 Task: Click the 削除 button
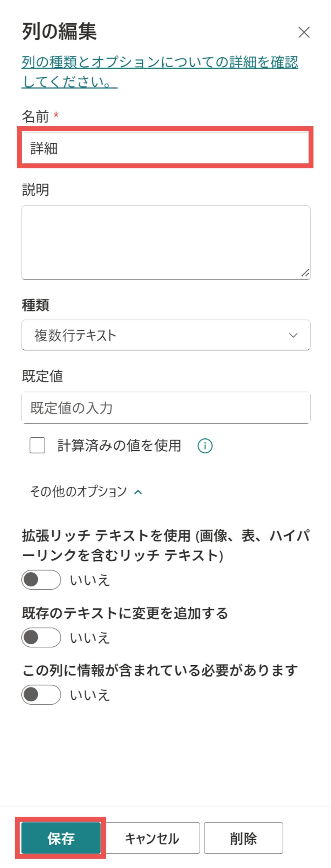pyautogui.click(x=243, y=838)
